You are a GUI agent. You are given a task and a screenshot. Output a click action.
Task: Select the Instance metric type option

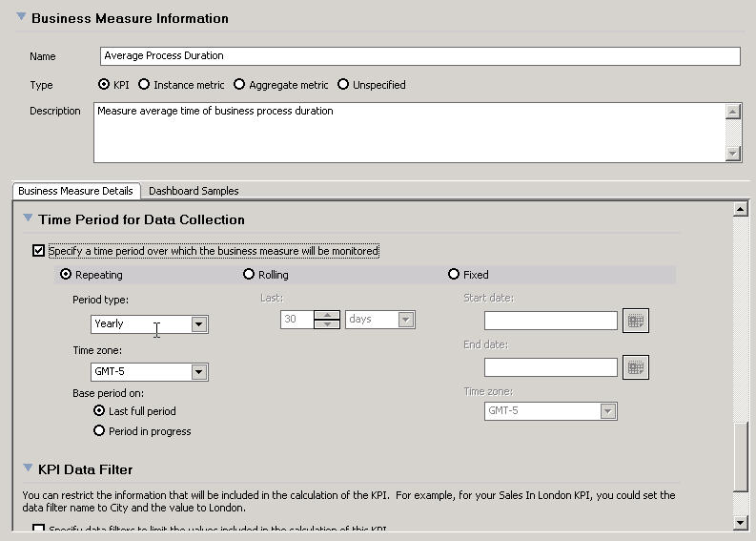click(144, 85)
